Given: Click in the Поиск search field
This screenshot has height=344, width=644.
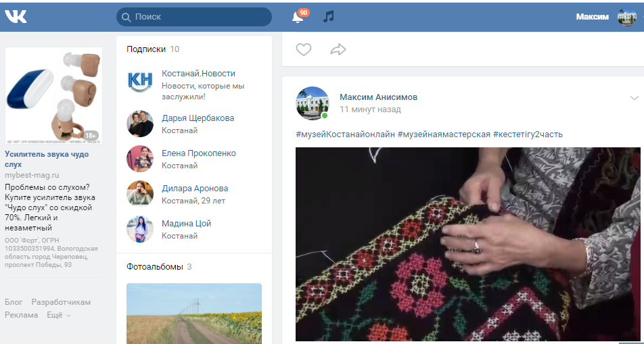Looking at the screenshot, I should 196,16.
